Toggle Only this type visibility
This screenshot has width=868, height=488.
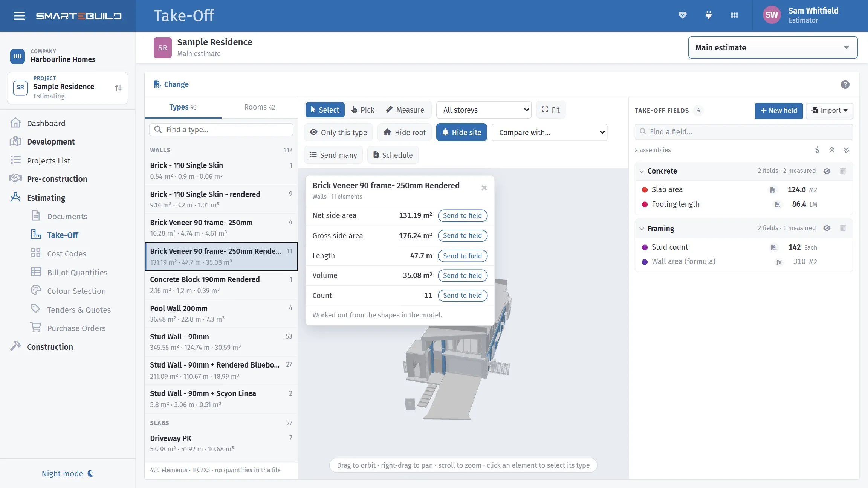click(x=338, y=133)
